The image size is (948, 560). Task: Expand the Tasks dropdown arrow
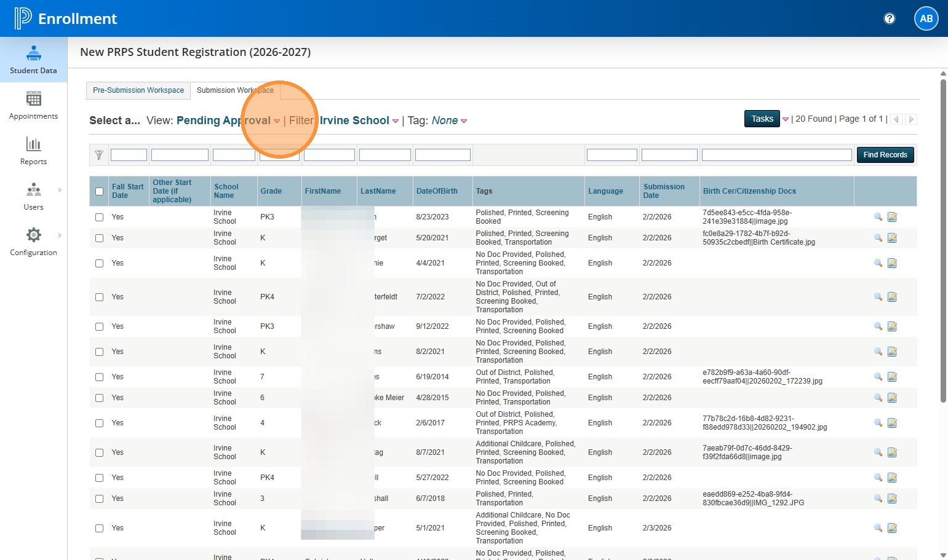coord(786,119)
